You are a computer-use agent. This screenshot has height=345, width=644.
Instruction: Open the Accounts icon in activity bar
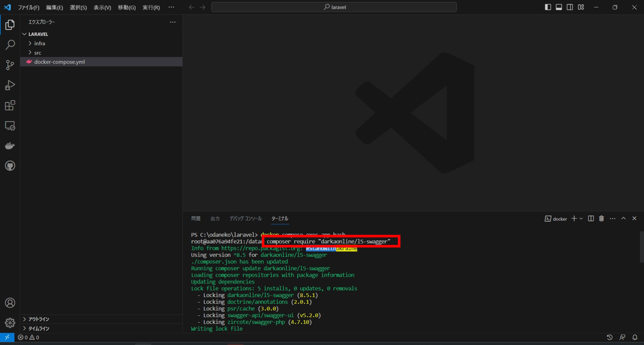[10, 303]
